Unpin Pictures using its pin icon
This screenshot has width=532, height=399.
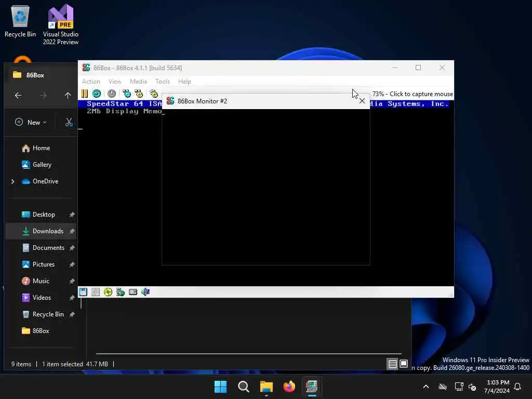(72, 264)
